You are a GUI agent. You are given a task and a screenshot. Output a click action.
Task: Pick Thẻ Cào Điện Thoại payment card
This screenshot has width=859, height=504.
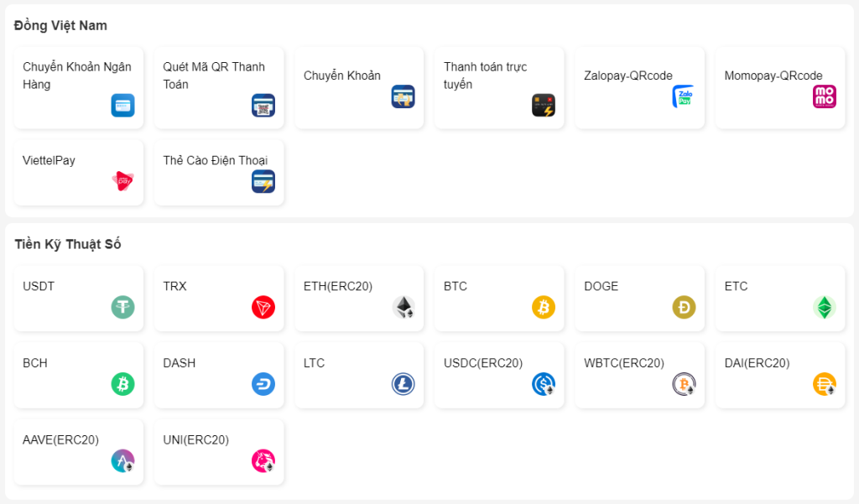click(218, 172)
